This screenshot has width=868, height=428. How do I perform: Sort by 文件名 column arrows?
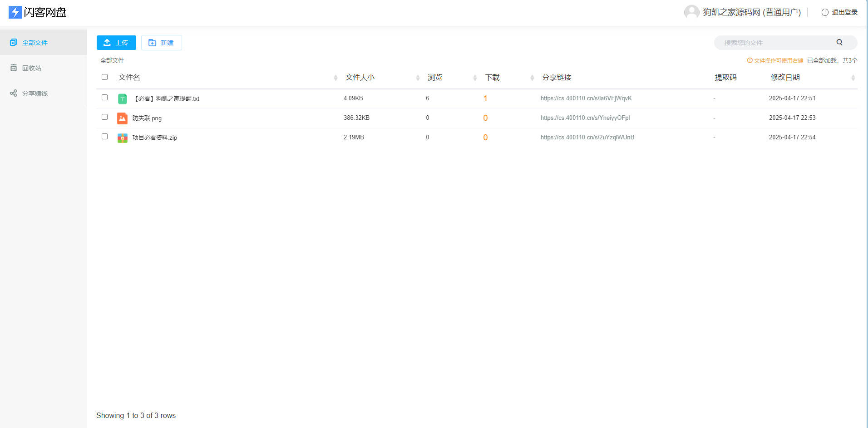click(335, 78)
